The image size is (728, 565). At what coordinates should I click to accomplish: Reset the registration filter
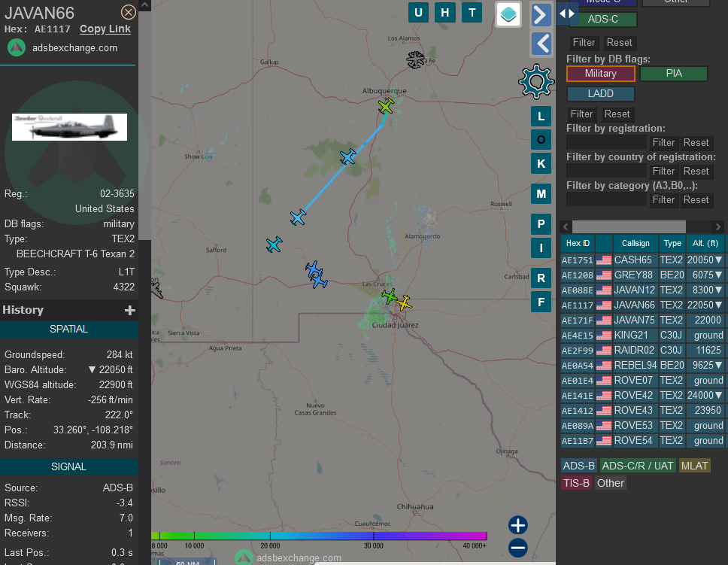(696, 143)
